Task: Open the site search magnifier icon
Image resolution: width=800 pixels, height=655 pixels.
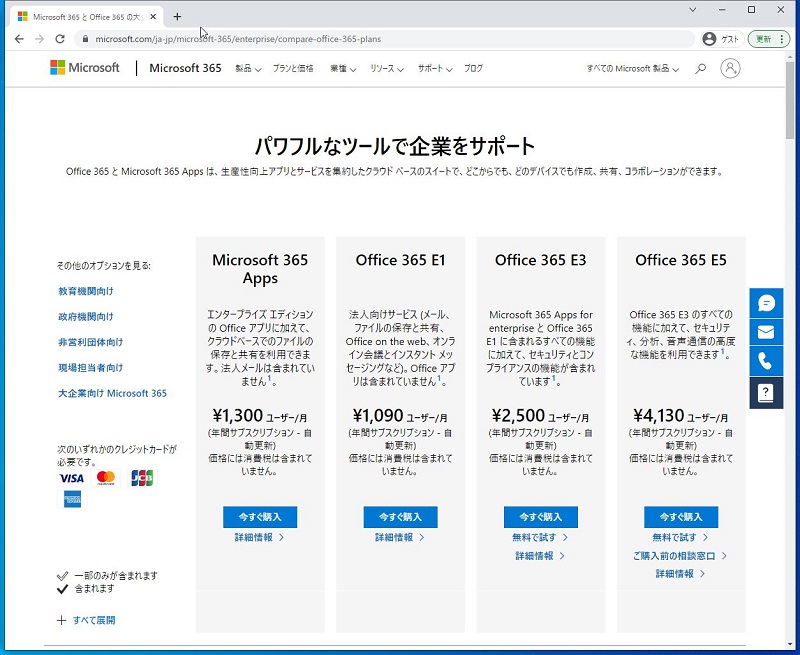Action: coord(701,68)
